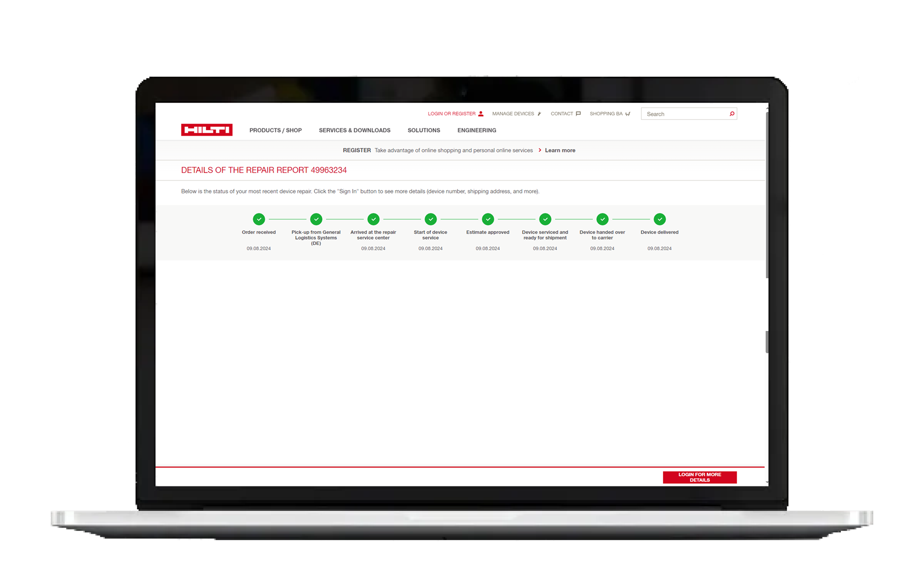The height and width of the screenshot is (586, 924).
Task: Click the Estimate approved checkmark
Action: click(x=488, y=219)
